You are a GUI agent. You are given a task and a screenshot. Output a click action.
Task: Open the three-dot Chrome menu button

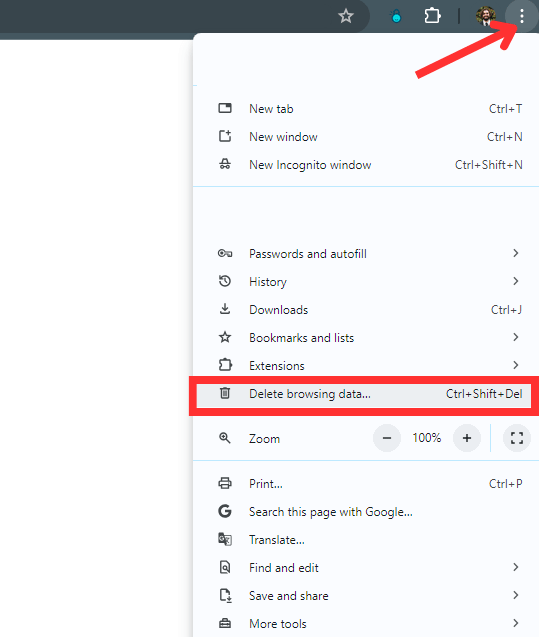tap(522, 16)
